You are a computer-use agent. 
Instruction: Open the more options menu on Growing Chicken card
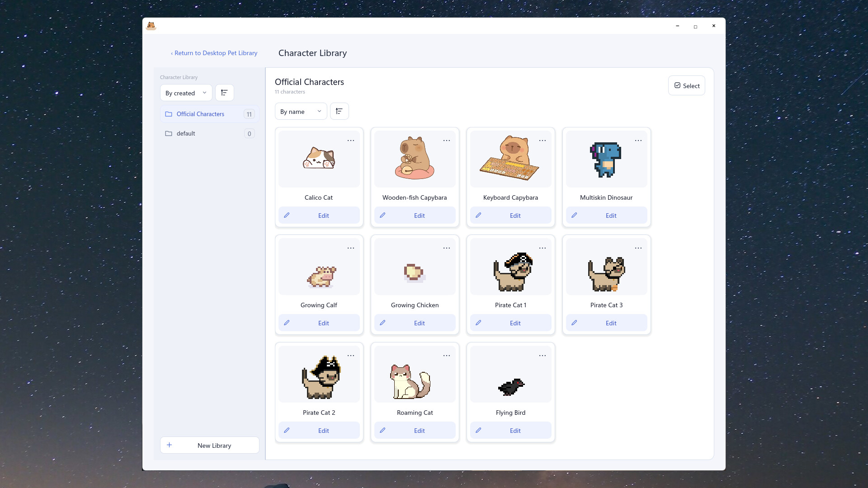(447, 248)
